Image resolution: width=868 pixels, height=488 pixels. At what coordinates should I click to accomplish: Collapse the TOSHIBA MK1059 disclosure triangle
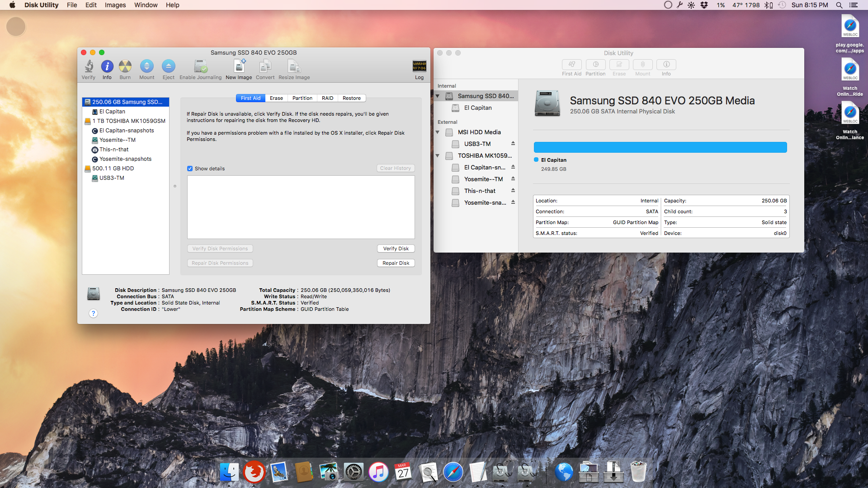pos(438,155)
